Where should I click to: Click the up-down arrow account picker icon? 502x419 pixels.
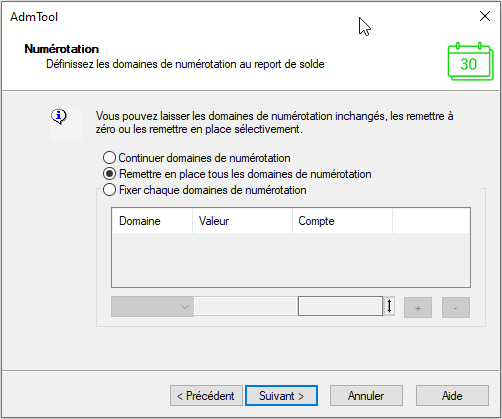[x=389, y=306]
